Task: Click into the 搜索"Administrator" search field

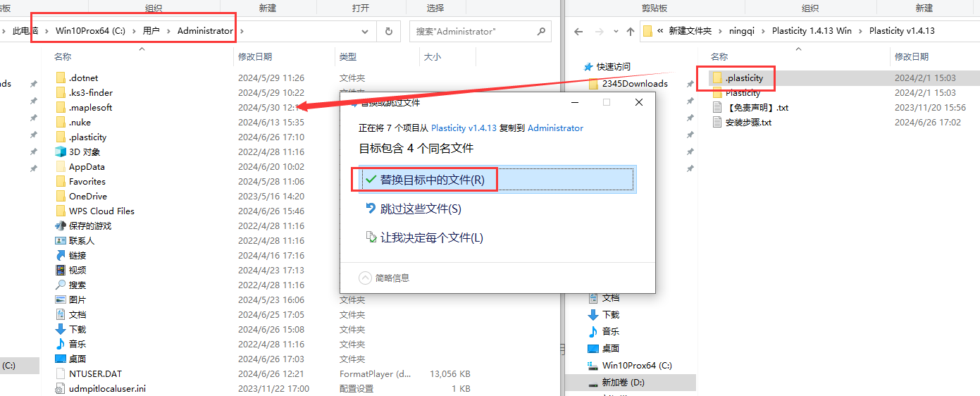Action: tap(472, 32)
